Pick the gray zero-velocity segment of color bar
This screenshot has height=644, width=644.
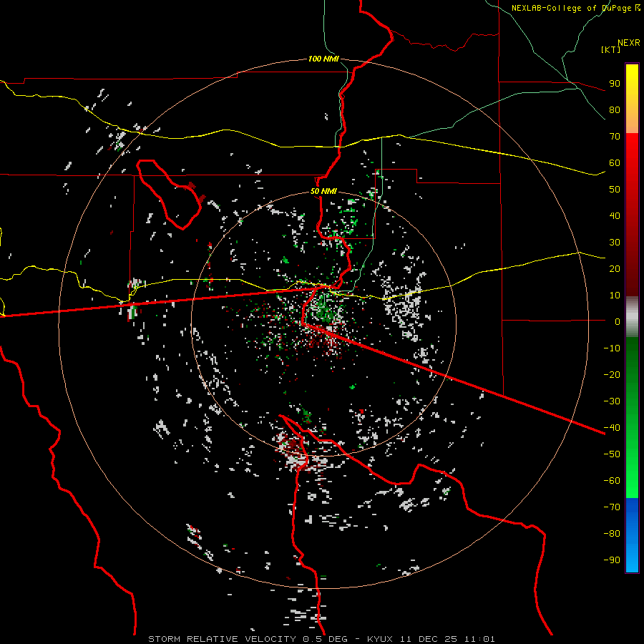(632, 317)
